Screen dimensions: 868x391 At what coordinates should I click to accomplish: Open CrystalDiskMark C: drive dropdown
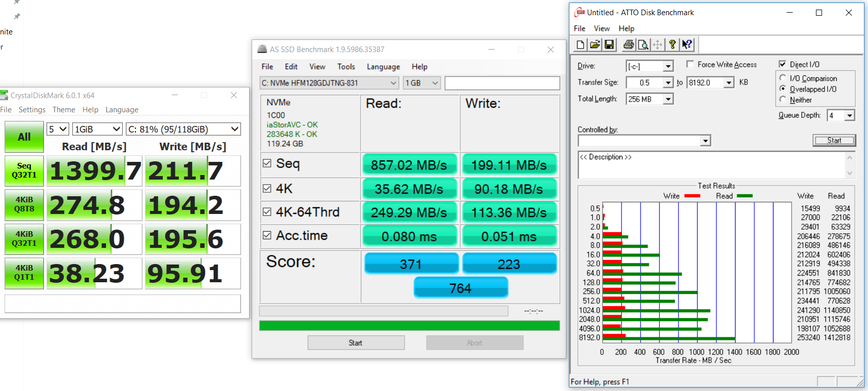pos(183,129)
